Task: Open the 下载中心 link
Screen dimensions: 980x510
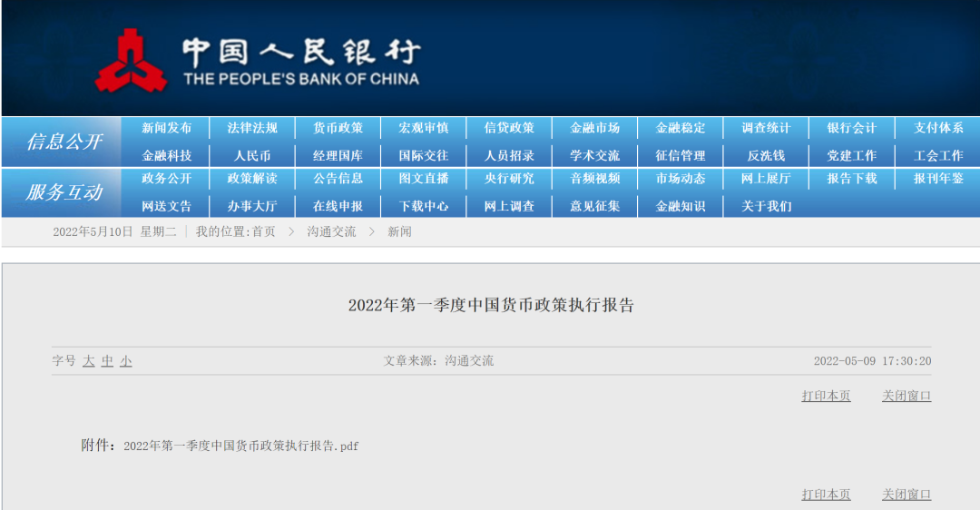Action: click(x=424, y=206)
